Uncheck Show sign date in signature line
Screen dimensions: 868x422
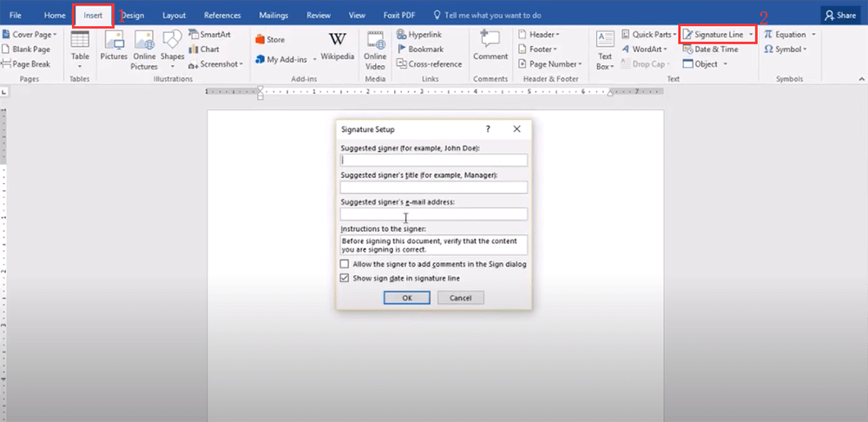[345, 278]
